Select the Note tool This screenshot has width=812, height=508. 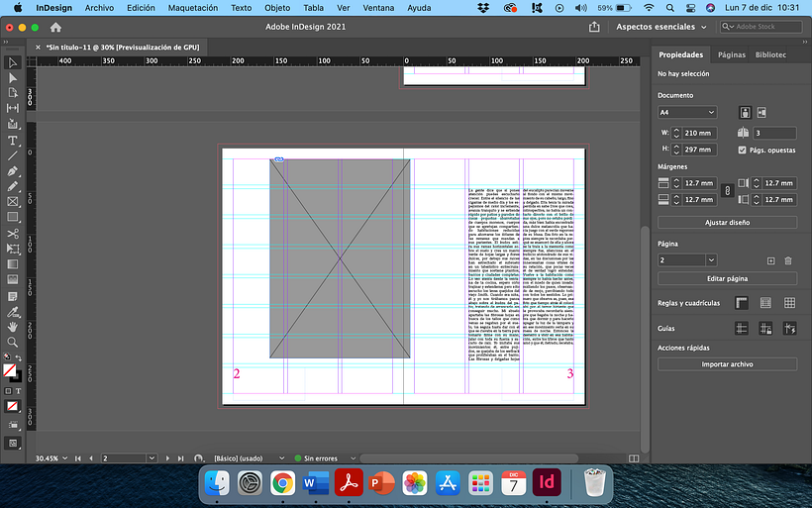pos(13,296)
